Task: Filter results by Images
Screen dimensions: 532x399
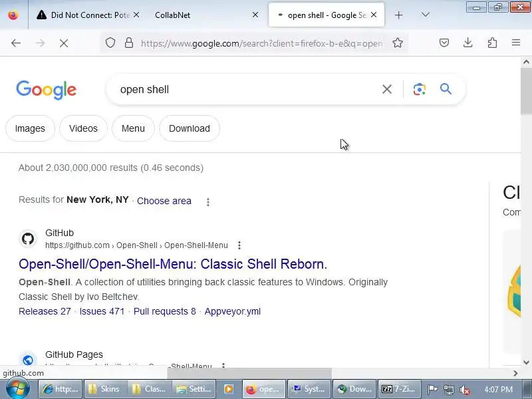Action: [30, 128]
